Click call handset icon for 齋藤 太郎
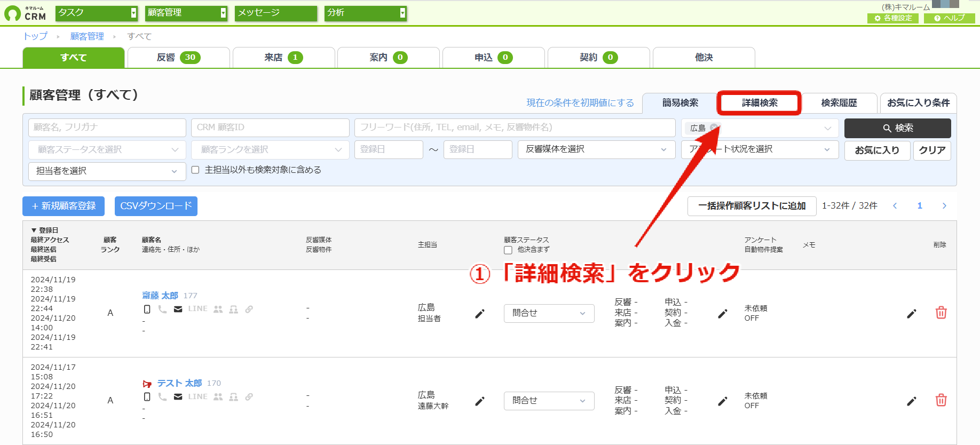 click(x=162, y=309)
